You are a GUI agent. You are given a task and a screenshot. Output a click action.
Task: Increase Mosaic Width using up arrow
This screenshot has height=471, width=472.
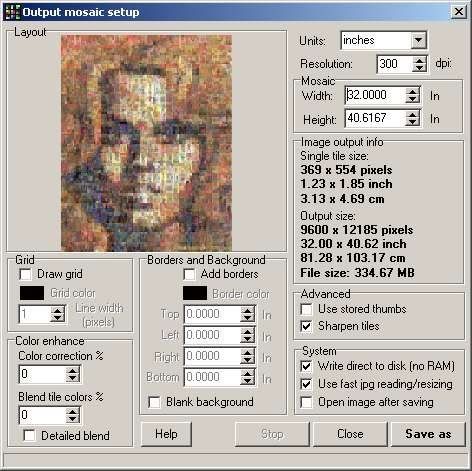point(412,92)
